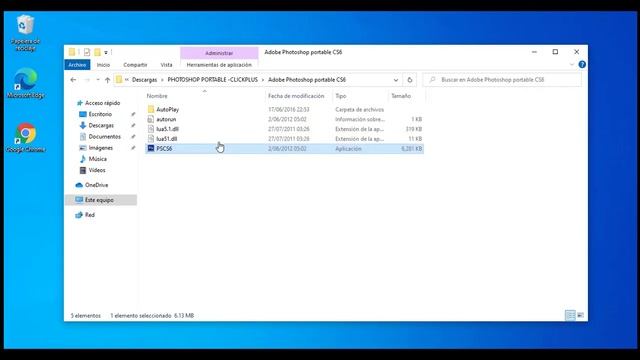Open Documentos in navigation pane
The image size is (640, 360).
coord(104,137)
